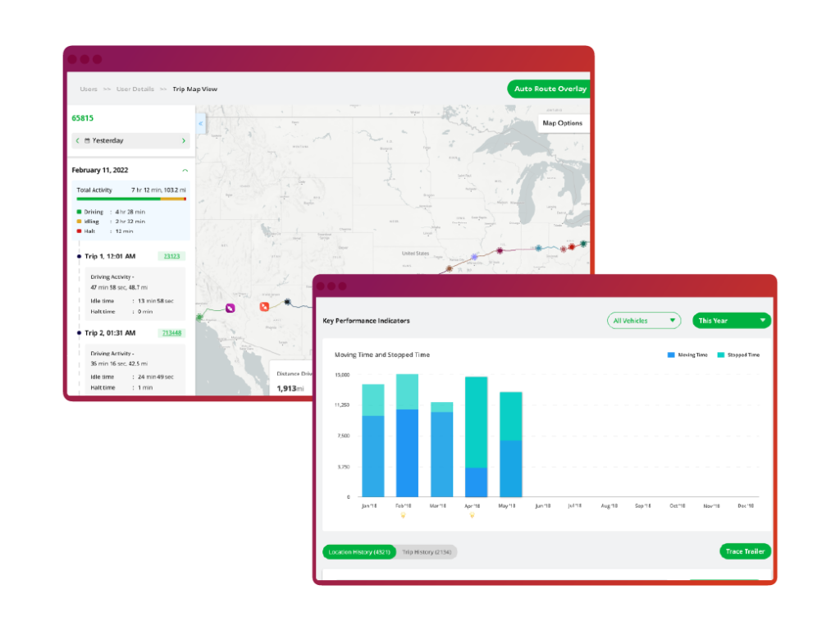
Task: Open the Map Options panel
Action: tap(562, 123)
